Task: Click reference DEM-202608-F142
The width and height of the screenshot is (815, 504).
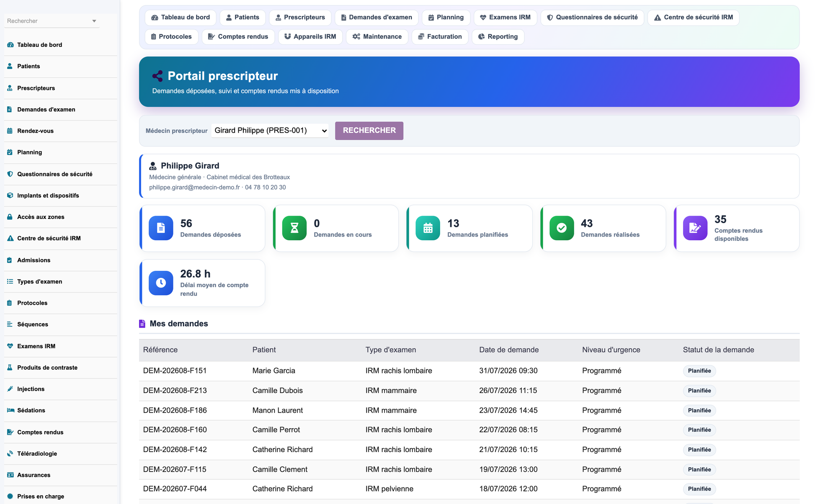Action: [x=175, y=450]
